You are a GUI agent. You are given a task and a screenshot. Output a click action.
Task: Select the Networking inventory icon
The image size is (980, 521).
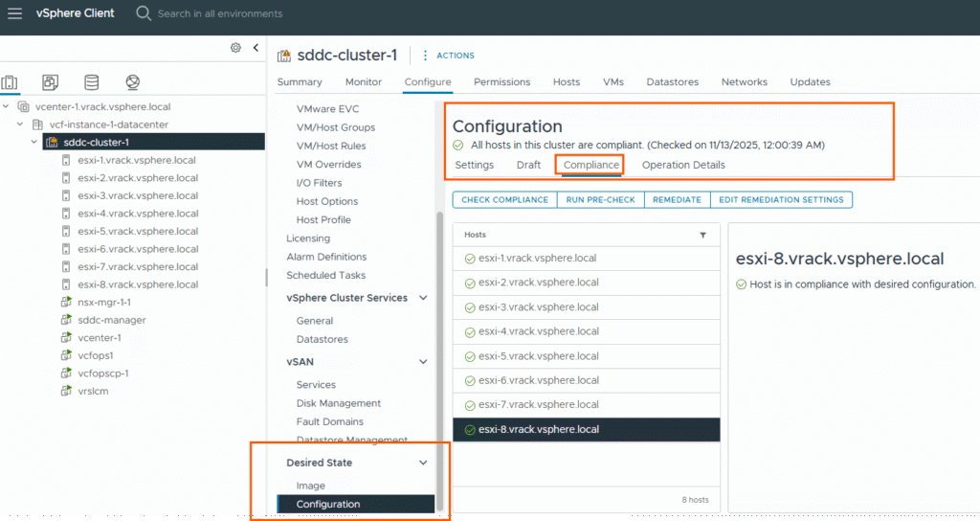(x=132, y=82)
